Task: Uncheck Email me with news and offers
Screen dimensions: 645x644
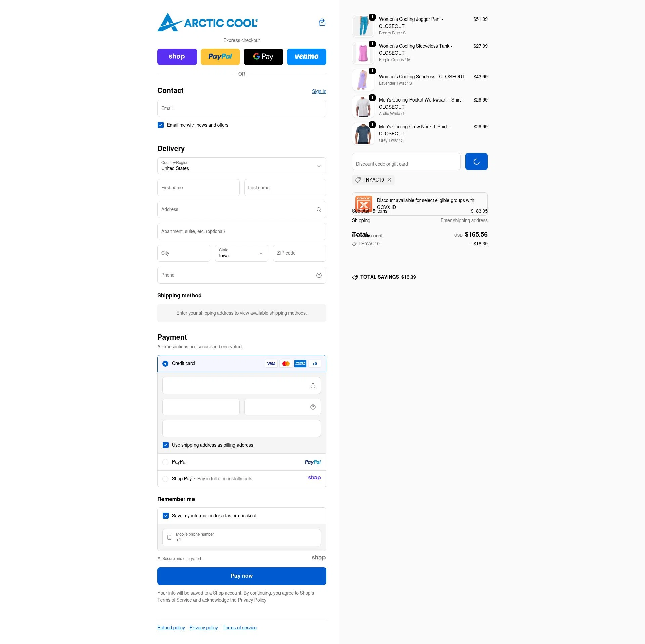Action: click(161, 125)
